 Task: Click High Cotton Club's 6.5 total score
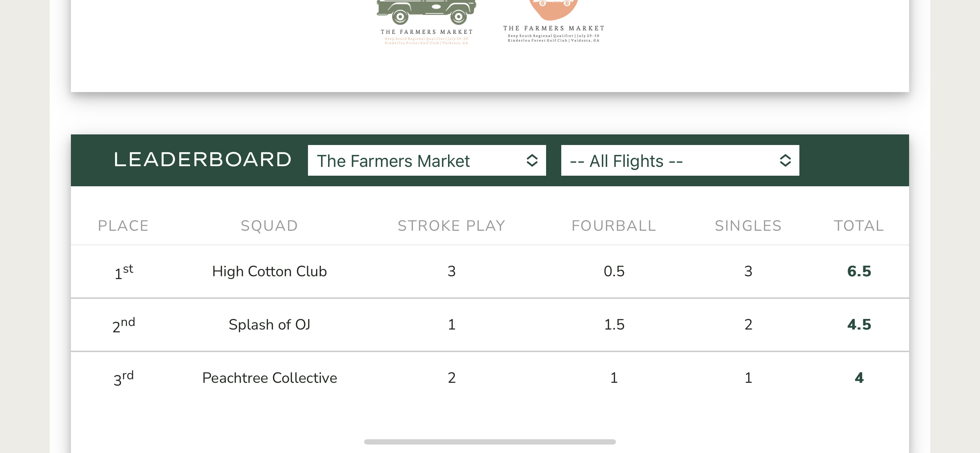[859, 272]
